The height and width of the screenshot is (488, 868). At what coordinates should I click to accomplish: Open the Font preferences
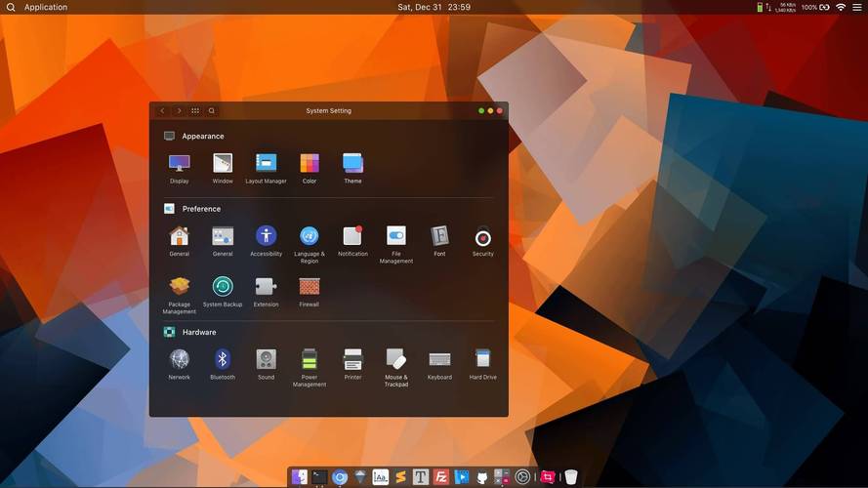439,241
